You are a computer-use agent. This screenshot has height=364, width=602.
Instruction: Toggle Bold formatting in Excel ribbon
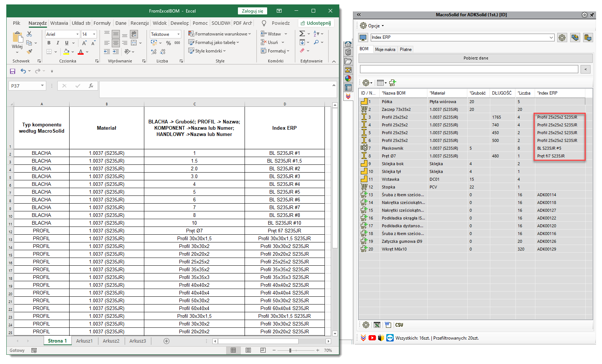click(x=49, y=43)
